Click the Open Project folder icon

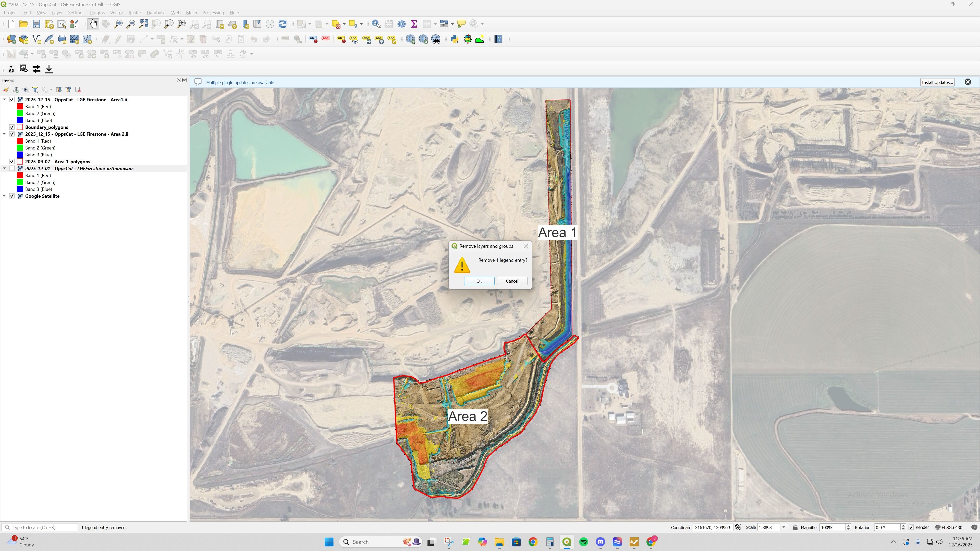pos(23,24)
